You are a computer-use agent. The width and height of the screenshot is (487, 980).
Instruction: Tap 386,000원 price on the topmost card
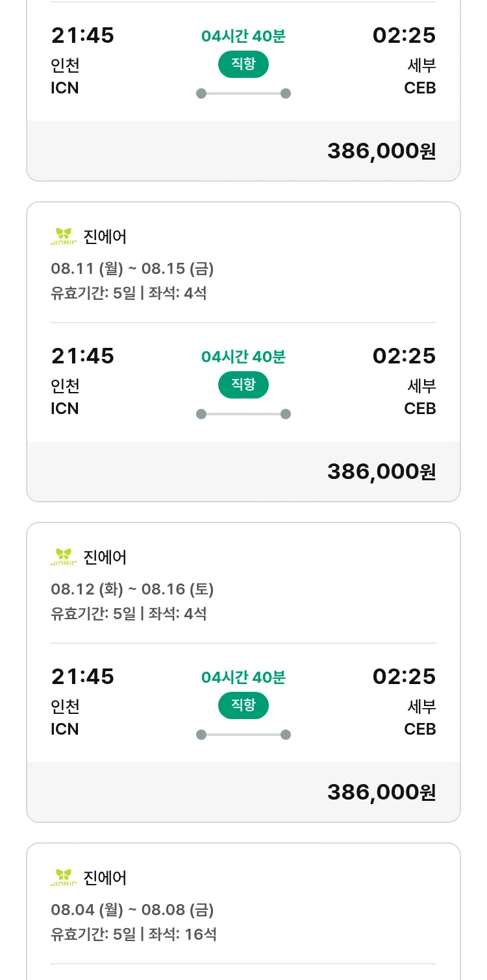pos(381,151)
